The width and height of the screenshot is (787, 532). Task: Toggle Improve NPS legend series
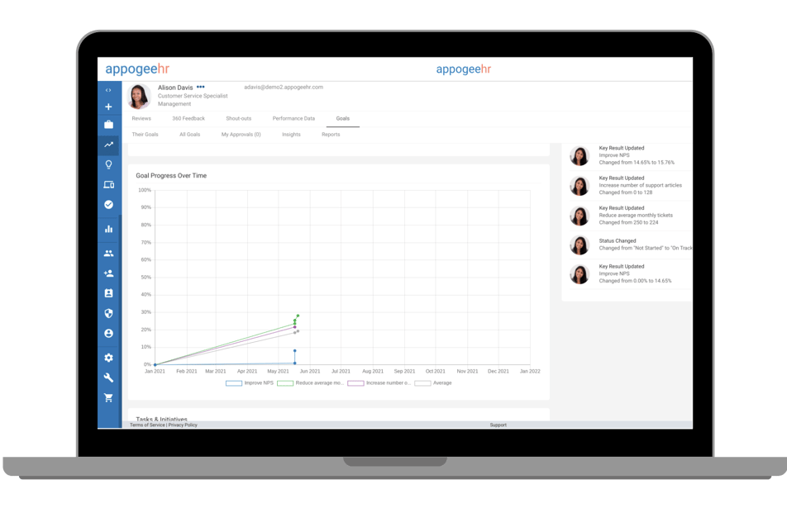point(250,383)
